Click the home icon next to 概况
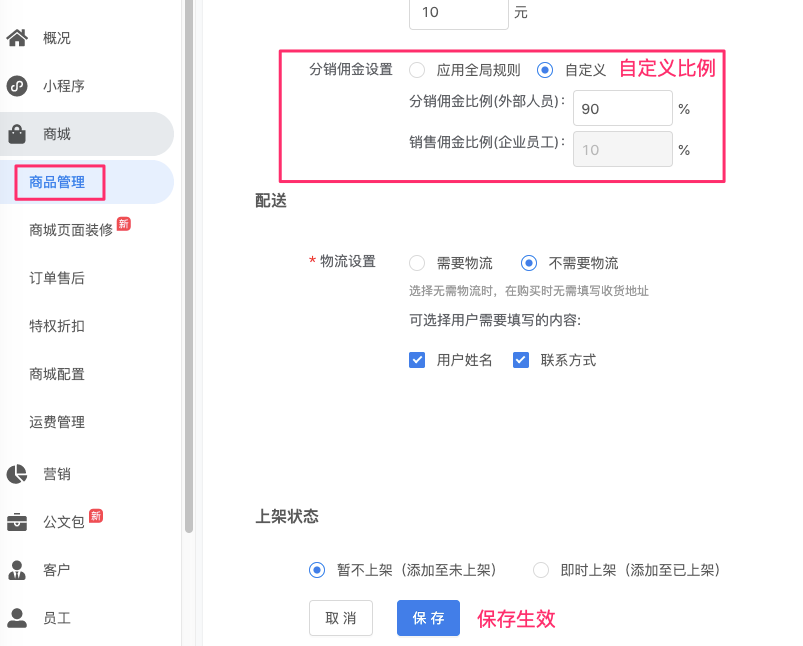This screenshot has width=803, height=646. (x=17, y=38)
